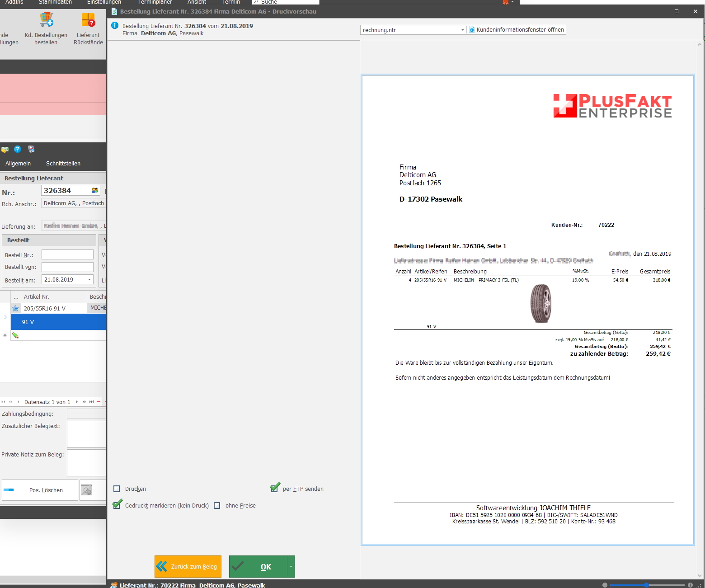Image resolution: width=705 pixels, height=588 pixels.
Task: Open the Bestellt am date dropdown
Action: pos(89,279)
